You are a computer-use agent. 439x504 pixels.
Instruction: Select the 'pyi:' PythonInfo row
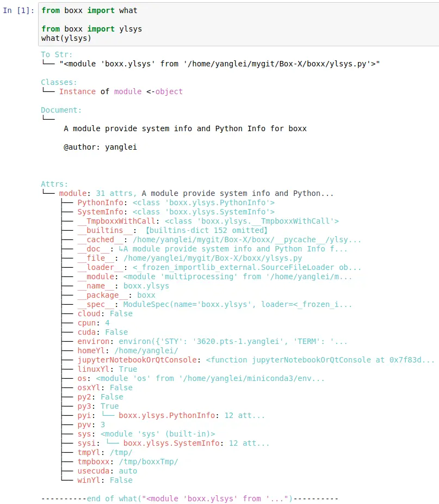coord(171,416)
